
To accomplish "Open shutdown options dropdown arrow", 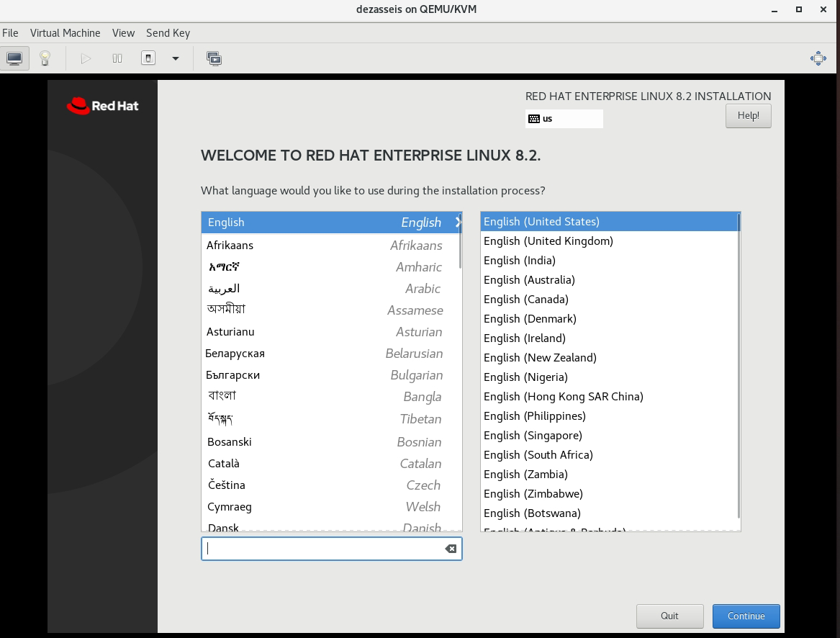I will click(175, 58).
